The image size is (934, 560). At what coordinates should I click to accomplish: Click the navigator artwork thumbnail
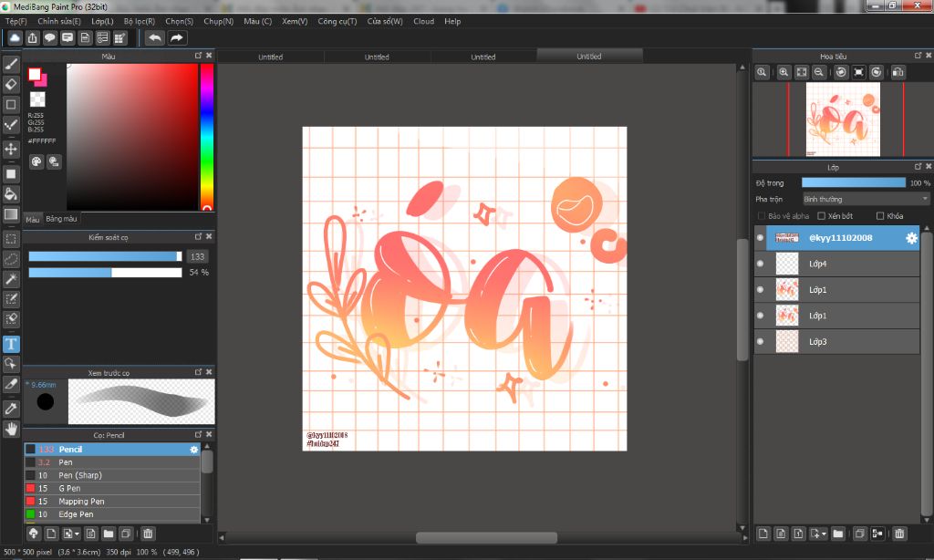tap(843, 119)
